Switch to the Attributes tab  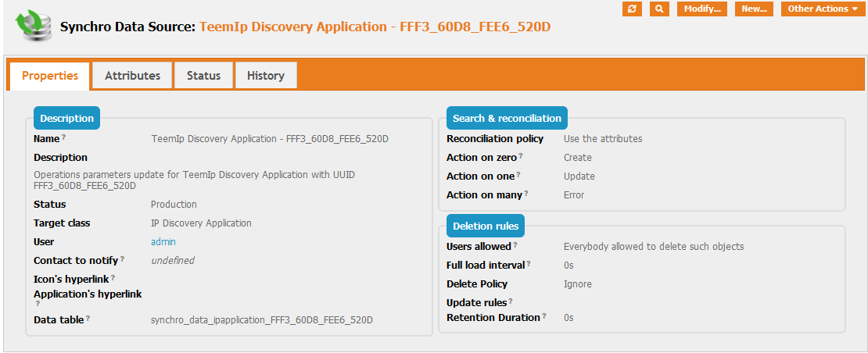(x=132, y=76)
